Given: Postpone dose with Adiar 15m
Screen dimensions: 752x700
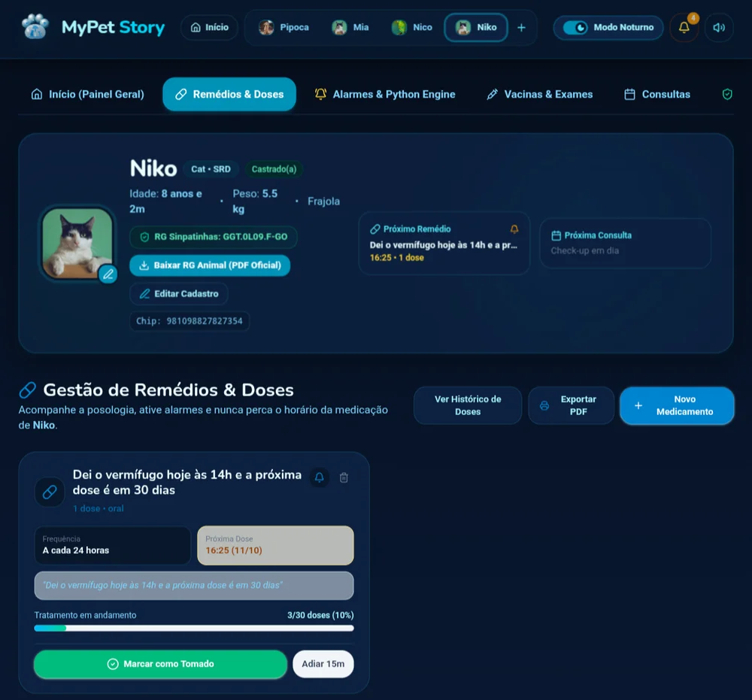Looking at the screenshot, I should pos(323,664).
